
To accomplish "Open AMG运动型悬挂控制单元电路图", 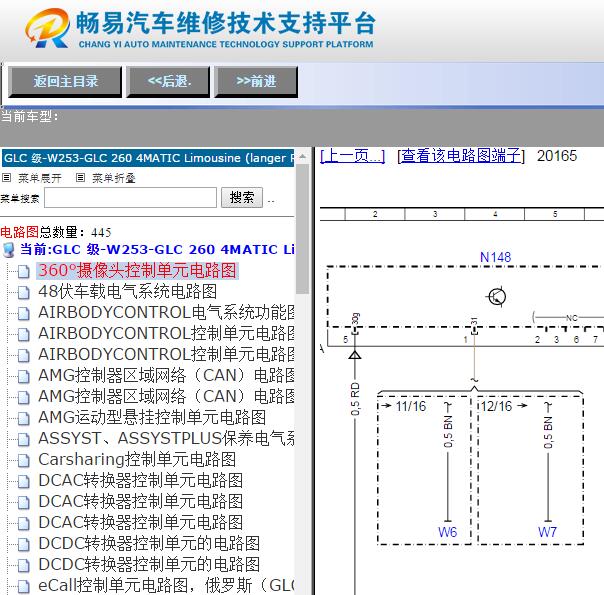I will click(152, 417).
